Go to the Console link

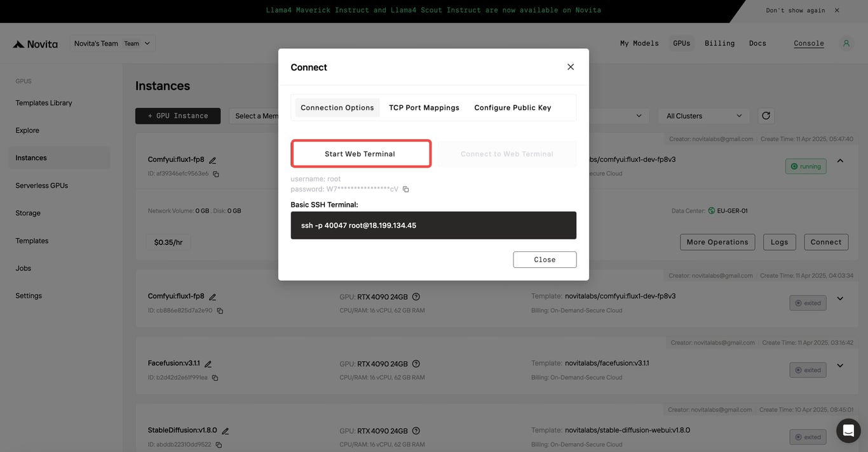(809, 43)
